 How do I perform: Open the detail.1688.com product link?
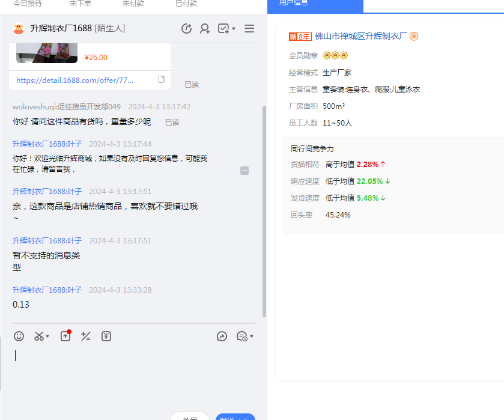pyautogui.click(x=75, y=80)
